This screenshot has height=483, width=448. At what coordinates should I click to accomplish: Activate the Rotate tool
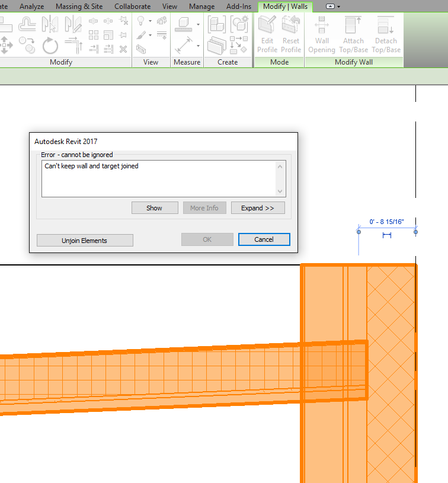(x=50, y=46)
